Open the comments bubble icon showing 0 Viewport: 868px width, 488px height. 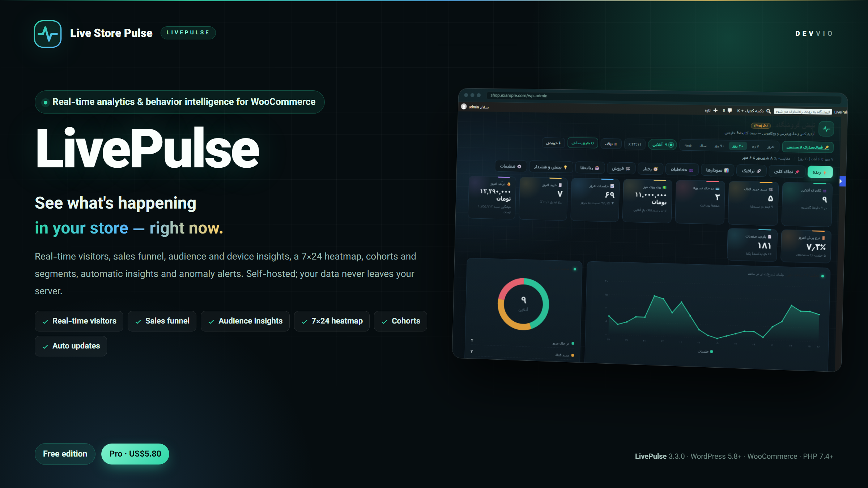pyautogui.click(x=729, y=110)
